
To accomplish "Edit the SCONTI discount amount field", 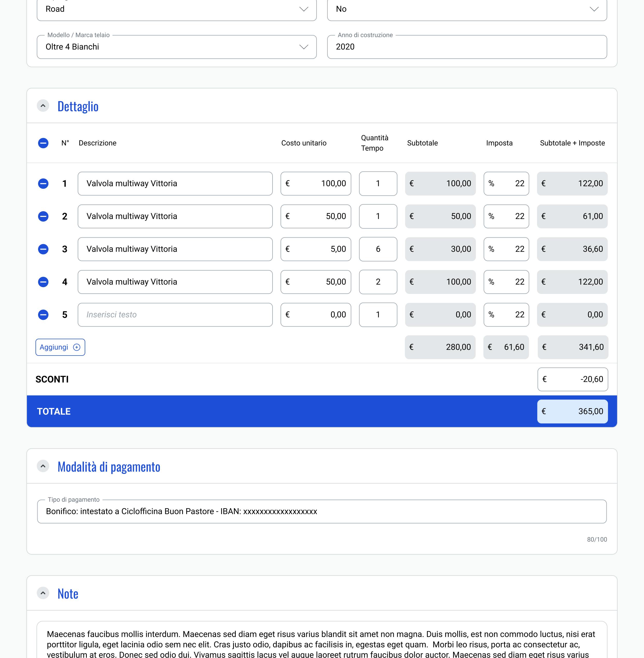I will (x=572, y=379).
